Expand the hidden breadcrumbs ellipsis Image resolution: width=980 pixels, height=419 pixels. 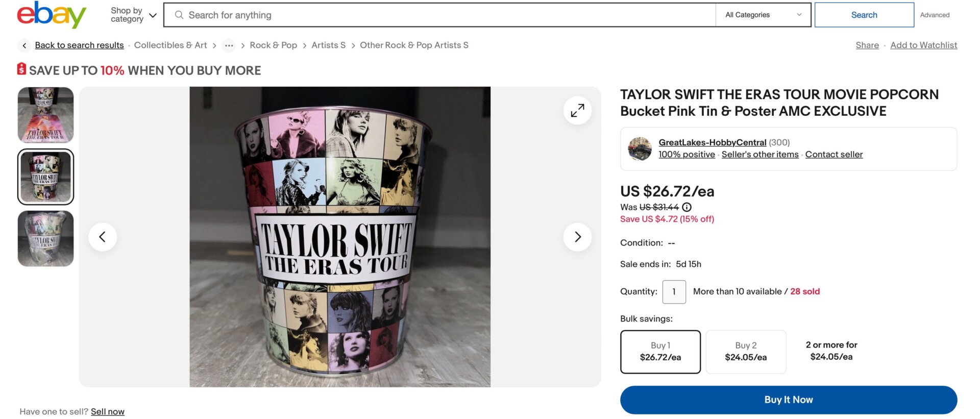[x=229, y=45]
